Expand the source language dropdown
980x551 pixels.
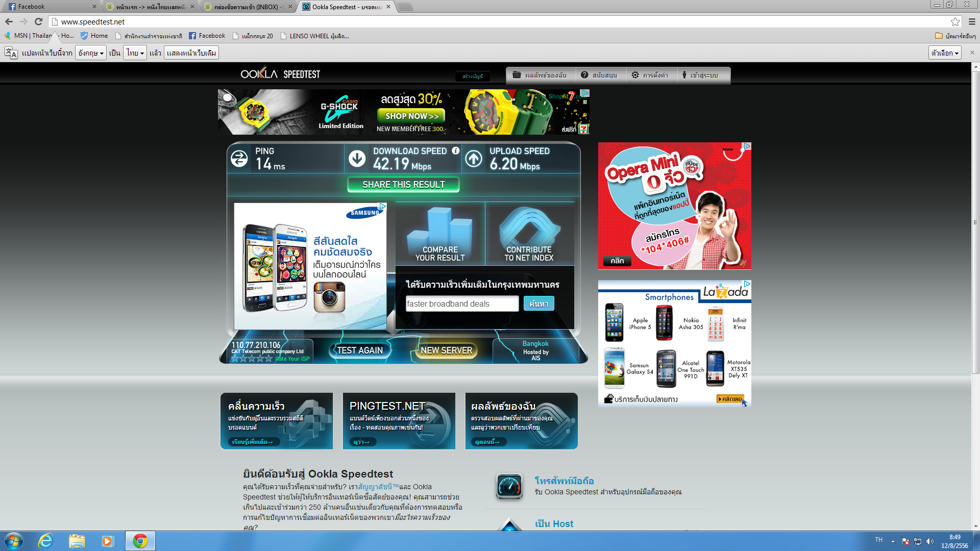tap(90, 53)
